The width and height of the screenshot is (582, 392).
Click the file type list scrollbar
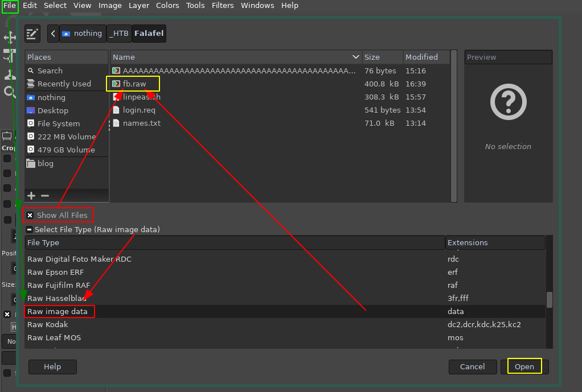pyautogui.click(x=549, y=299)
